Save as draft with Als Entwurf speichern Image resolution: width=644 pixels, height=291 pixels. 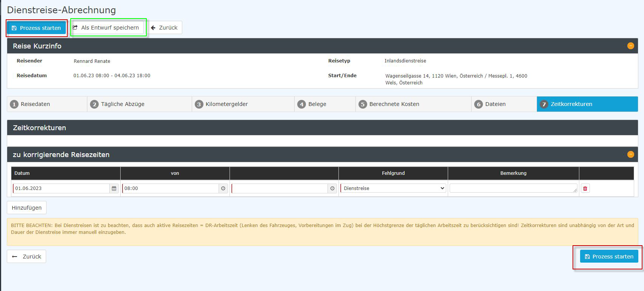coord(107,28)
